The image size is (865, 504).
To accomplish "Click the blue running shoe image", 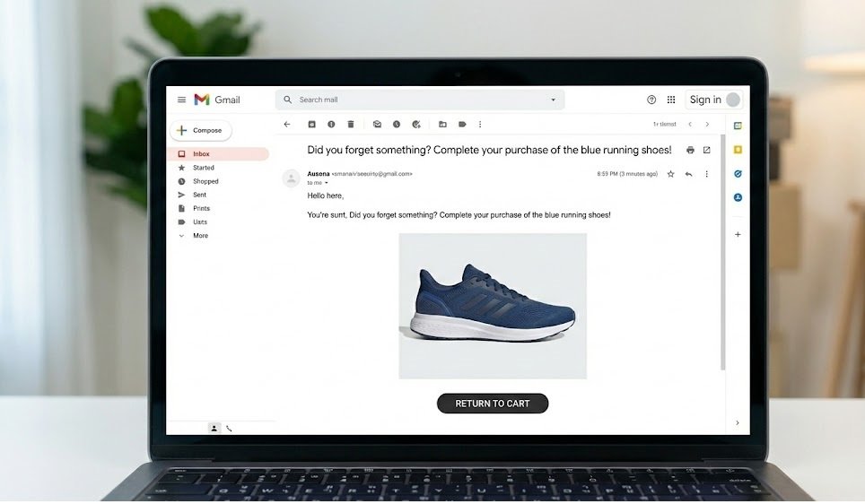I will [x=493, y=306].
